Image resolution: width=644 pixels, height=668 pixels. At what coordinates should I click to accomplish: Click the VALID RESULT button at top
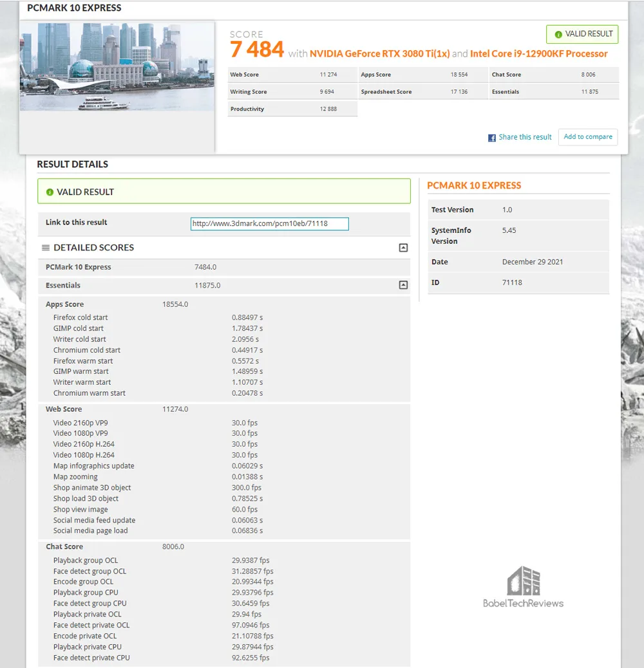coord(582,34)
